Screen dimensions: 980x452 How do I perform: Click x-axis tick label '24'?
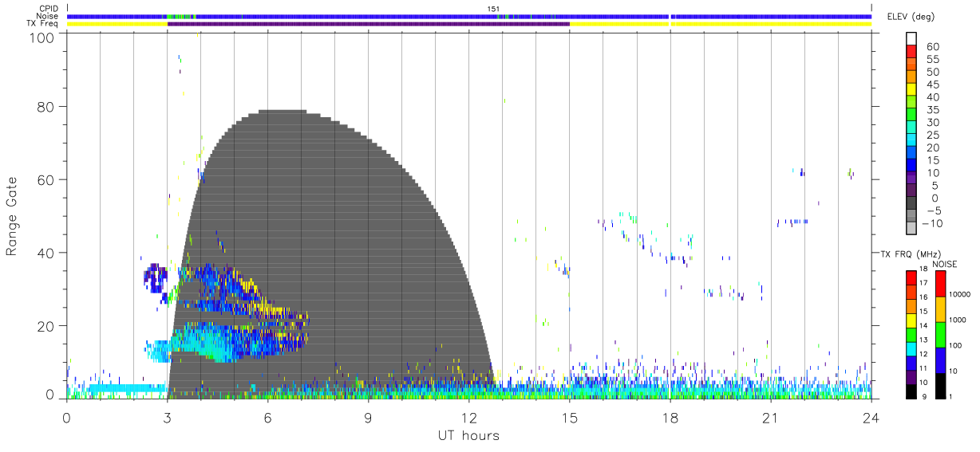(871, 418)
